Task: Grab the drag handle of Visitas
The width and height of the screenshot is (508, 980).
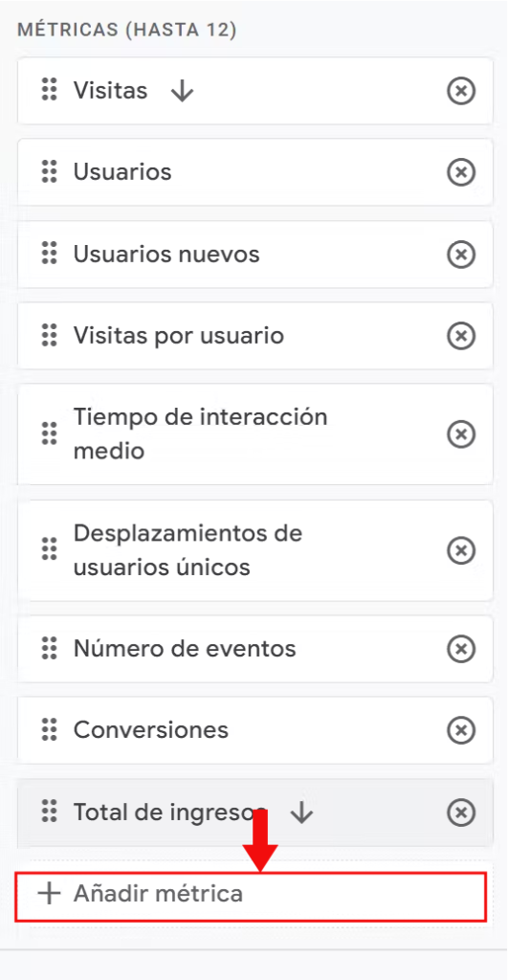Action: 50,90
